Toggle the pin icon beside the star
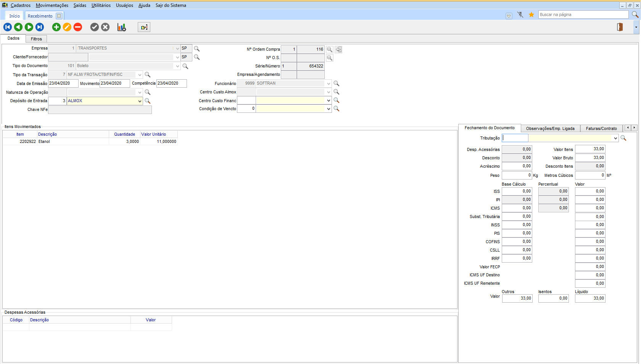641x364 pixels. click(x=520, y=14)
